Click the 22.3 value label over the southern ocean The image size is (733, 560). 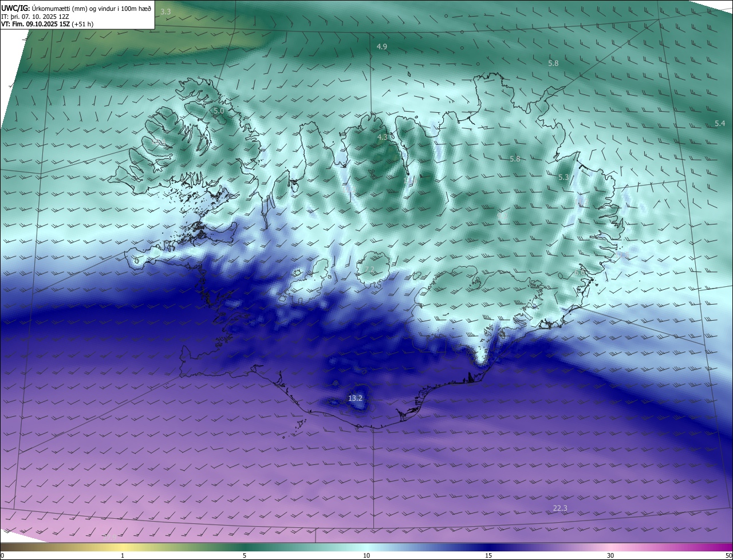pyautogui.click(x=560, y=508)
